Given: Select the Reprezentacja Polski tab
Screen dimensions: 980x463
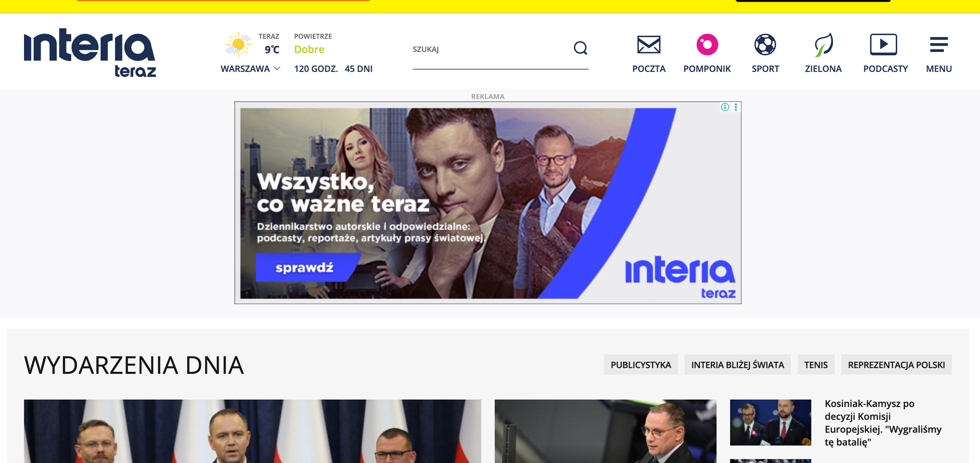Looking at the screenshot, I should click(896, 365).
